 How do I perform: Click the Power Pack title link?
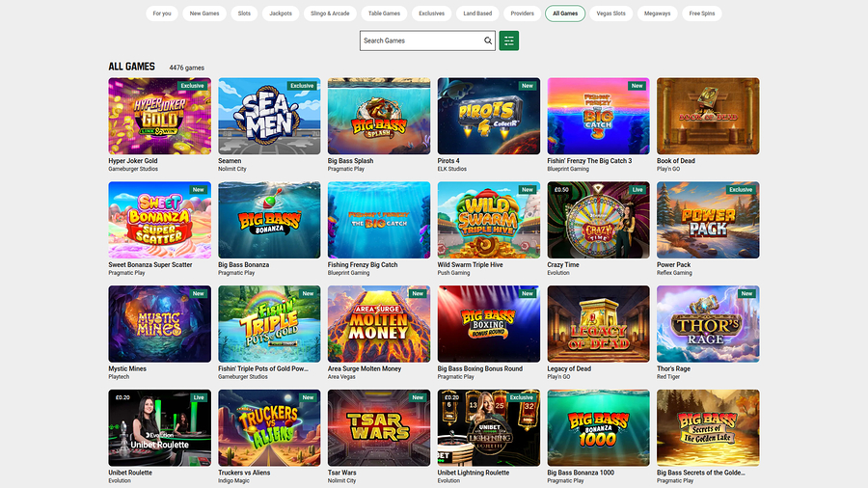(674, 265)
